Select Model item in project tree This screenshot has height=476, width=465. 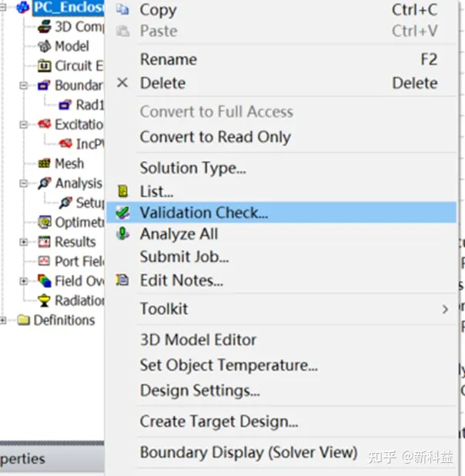click(x=63, y=46)
